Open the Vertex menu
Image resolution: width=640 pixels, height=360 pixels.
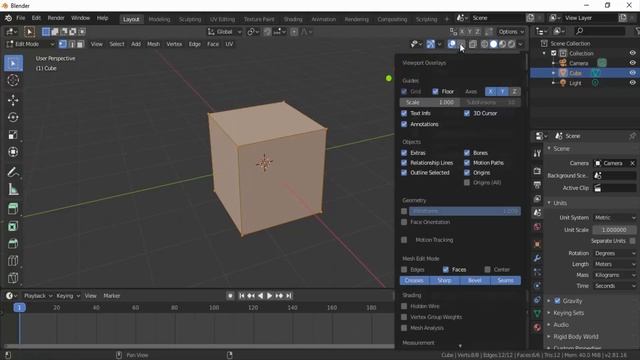click(174, 44)
